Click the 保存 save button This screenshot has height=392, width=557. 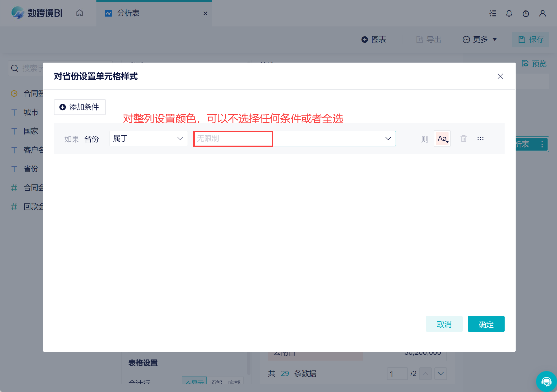click(x=531, y=40)
